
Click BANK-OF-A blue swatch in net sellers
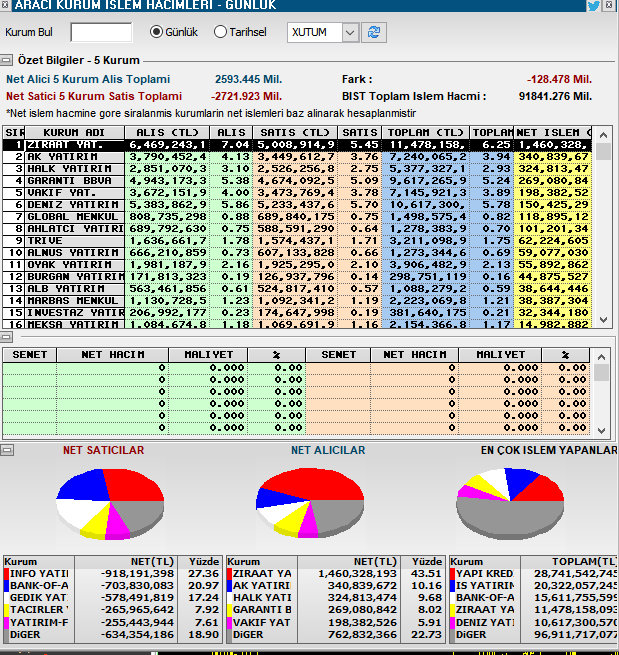pos(6,586)
